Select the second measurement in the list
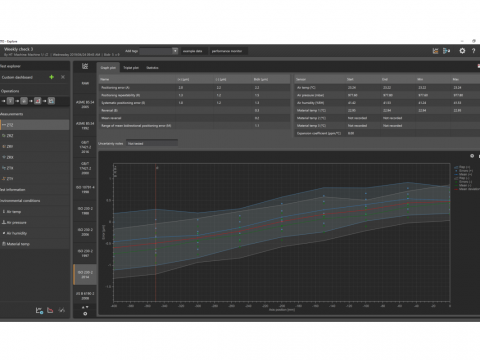480x360 pixels. (x=35, y=136)
